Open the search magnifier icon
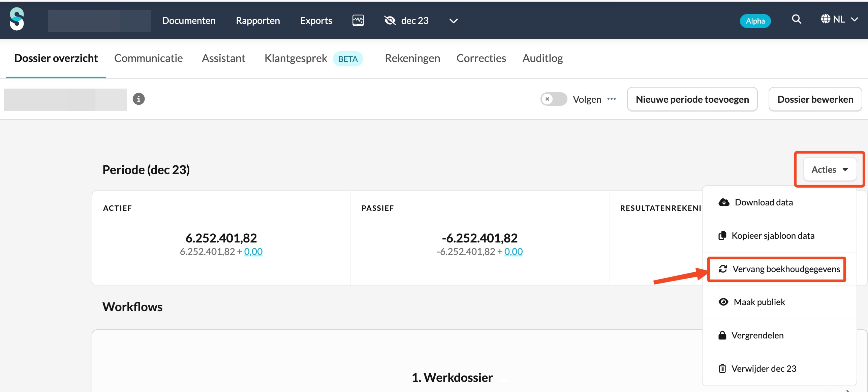This screenshot has height=392, width=868. click(796, 20)
